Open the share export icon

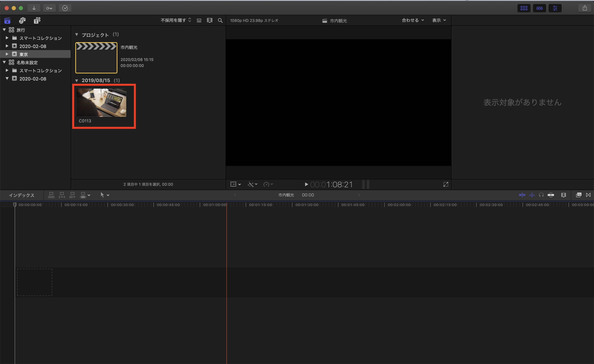(585, 8)
